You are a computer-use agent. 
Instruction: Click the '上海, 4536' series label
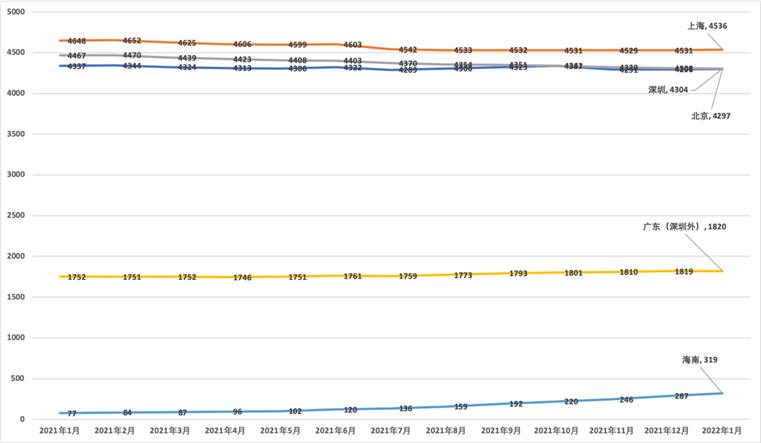click(707, 26)
